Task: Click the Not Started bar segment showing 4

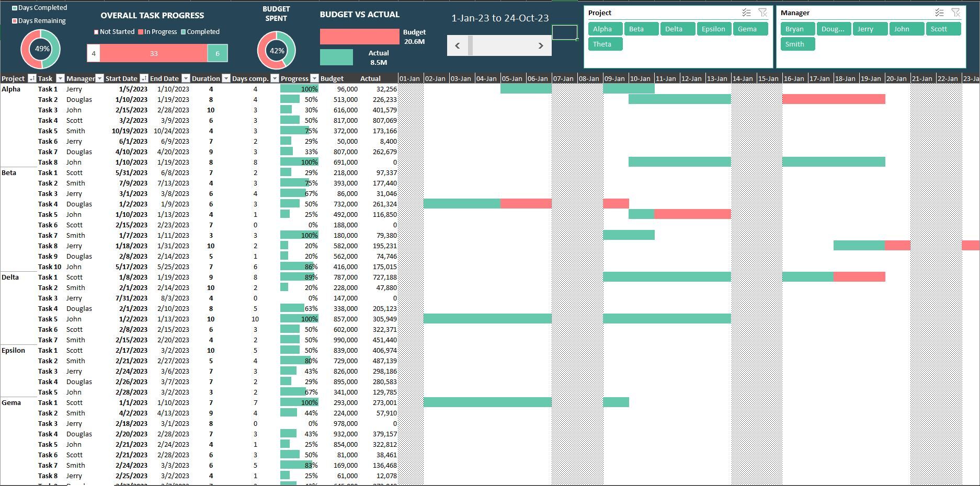Action: 94,53
